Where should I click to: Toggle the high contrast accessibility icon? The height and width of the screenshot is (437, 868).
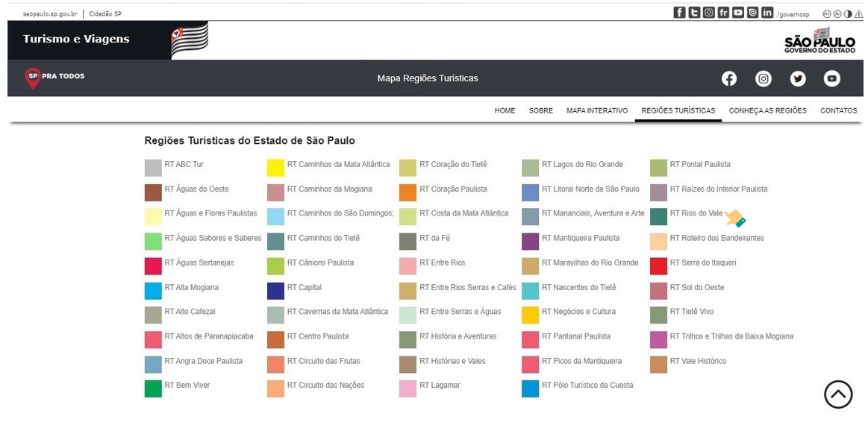pos(848,14)
